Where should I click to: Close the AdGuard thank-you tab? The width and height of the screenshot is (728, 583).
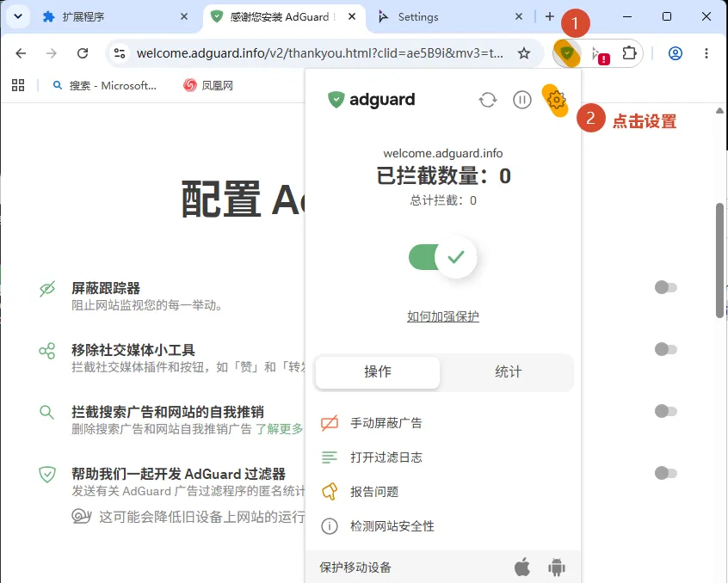point(352,16)
